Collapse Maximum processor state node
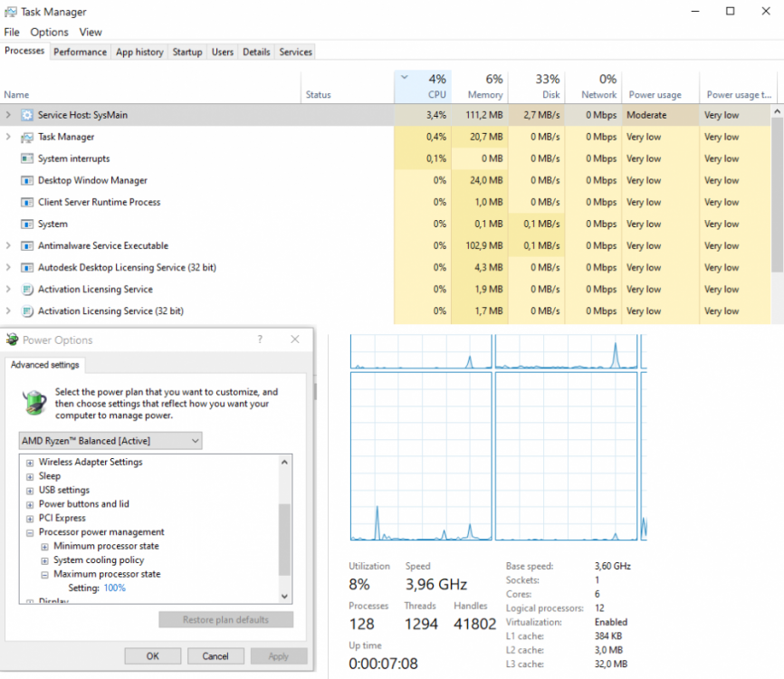The width and height of the screenshot is (784, 679). pos(45,575)
